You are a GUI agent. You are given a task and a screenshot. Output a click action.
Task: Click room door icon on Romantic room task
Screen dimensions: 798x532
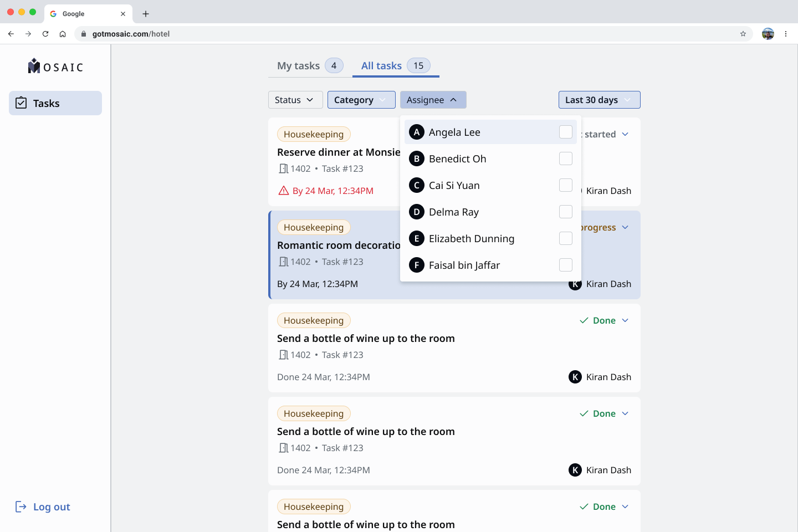(x=283, y=262)
